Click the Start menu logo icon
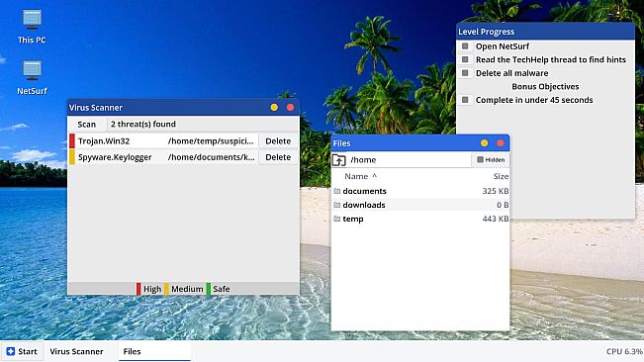This screenshot has width=644, height=362. tap(11, 351)
